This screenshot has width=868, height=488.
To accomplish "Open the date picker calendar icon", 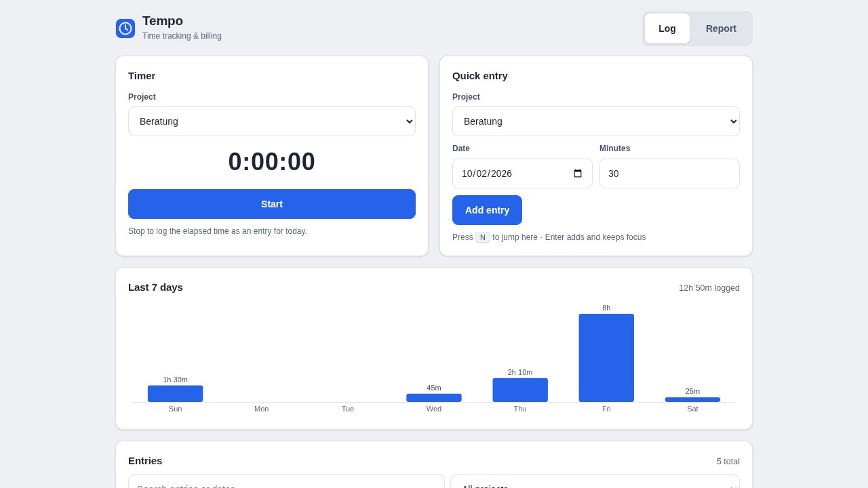I will tap(578, 174).
